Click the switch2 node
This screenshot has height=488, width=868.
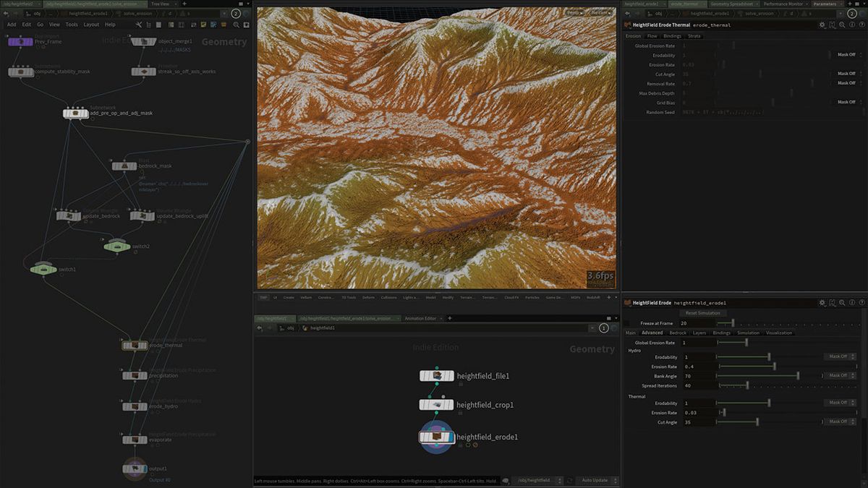click(117, 247)
